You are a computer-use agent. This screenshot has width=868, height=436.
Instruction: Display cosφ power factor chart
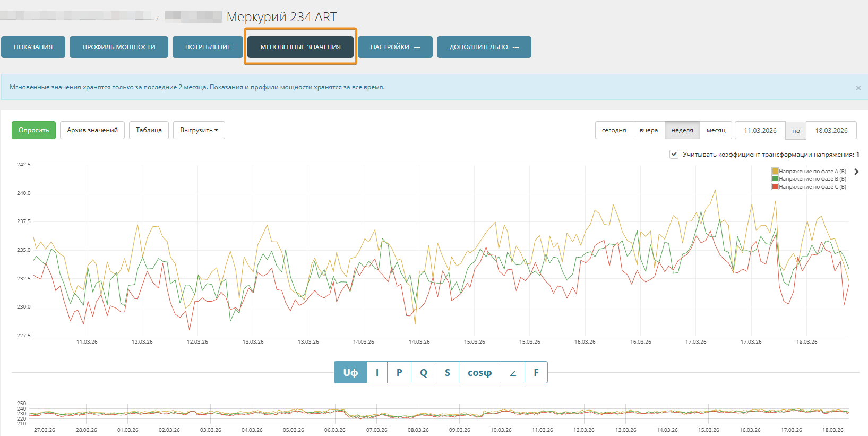[x=479, y=372]
